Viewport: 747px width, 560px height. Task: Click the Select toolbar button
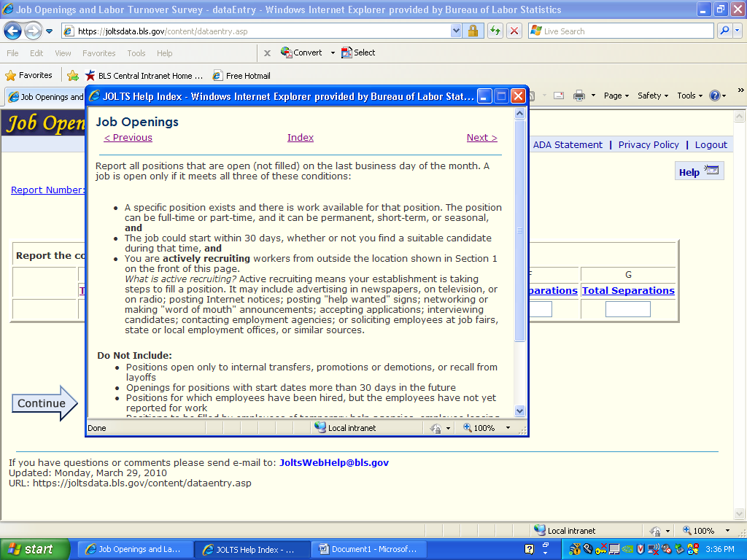tap(358, 52)
